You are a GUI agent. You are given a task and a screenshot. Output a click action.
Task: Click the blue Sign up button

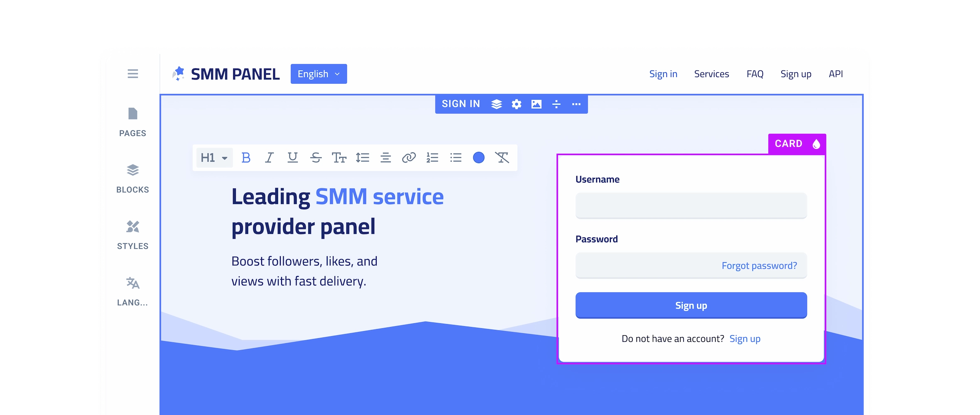[691, 305]
